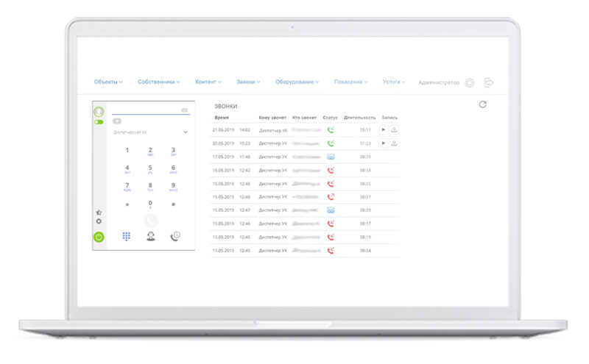Open the settings gear next to Администратор
589x364 pixels.
point(470,83)
